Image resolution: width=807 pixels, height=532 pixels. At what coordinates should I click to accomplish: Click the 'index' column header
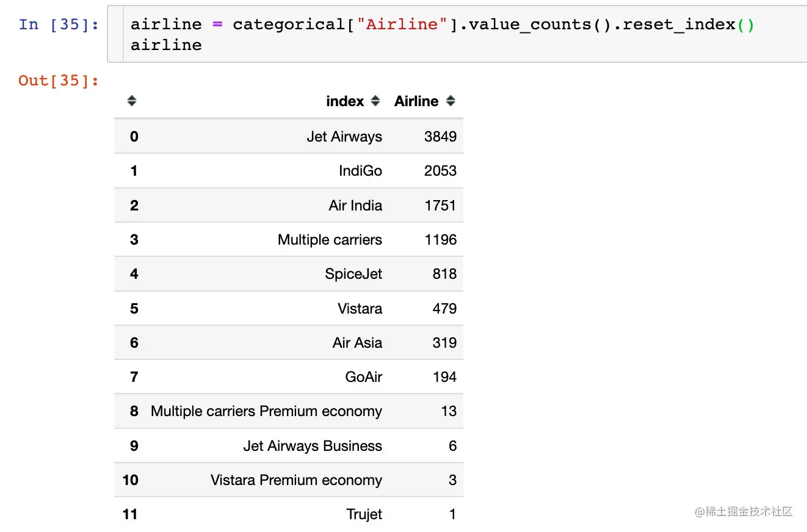(x=345, y=101)
